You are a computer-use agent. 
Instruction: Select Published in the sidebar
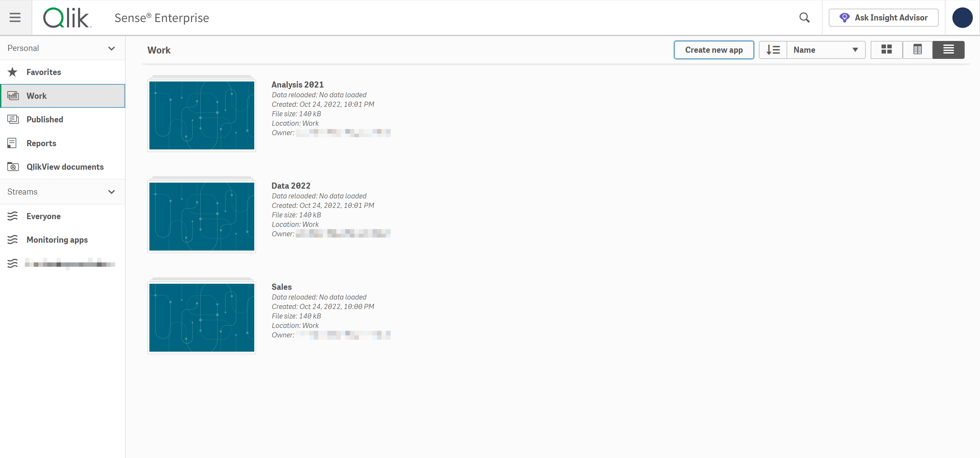[x=45, y=120]
